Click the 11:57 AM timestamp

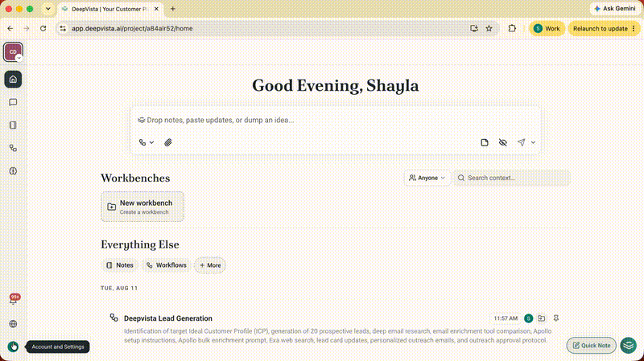pos(506,318)
